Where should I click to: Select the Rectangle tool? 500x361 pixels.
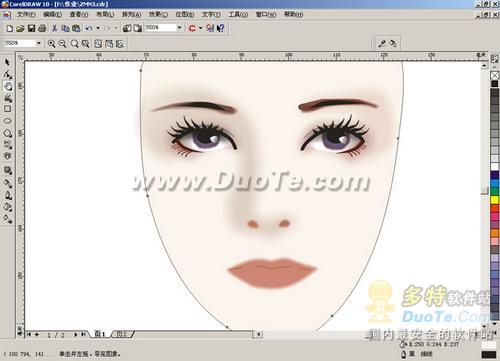point(7,109)
